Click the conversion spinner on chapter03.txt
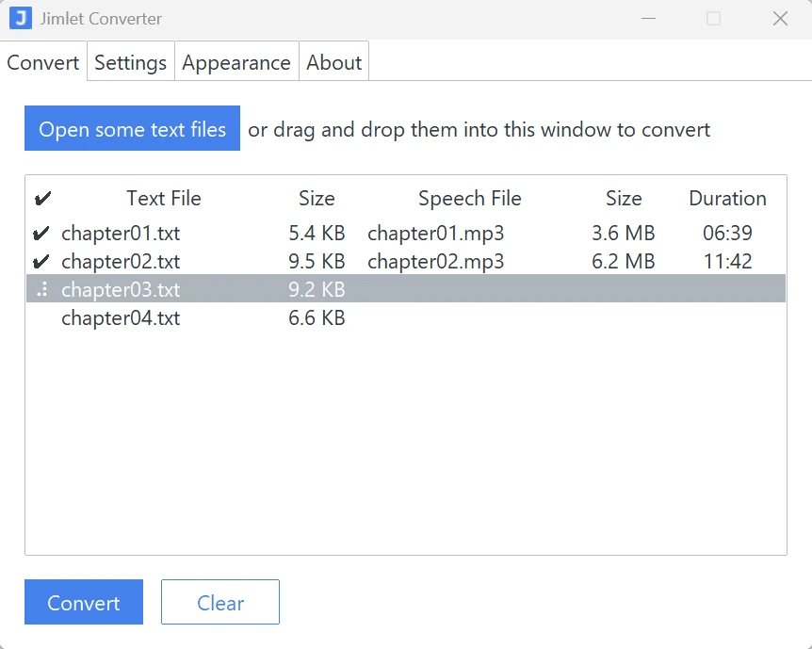Viewport: 812px width, 649px height. [41, 289]
